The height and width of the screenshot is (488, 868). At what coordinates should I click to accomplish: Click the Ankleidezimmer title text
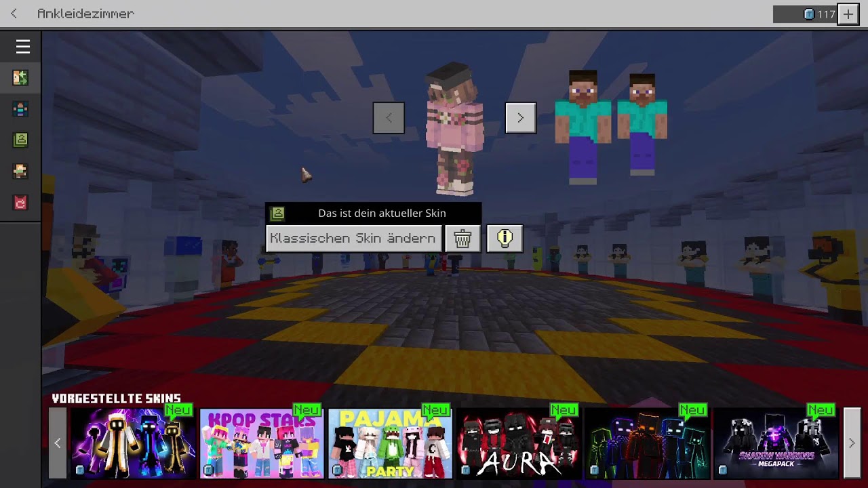click(x=85, y=14)
